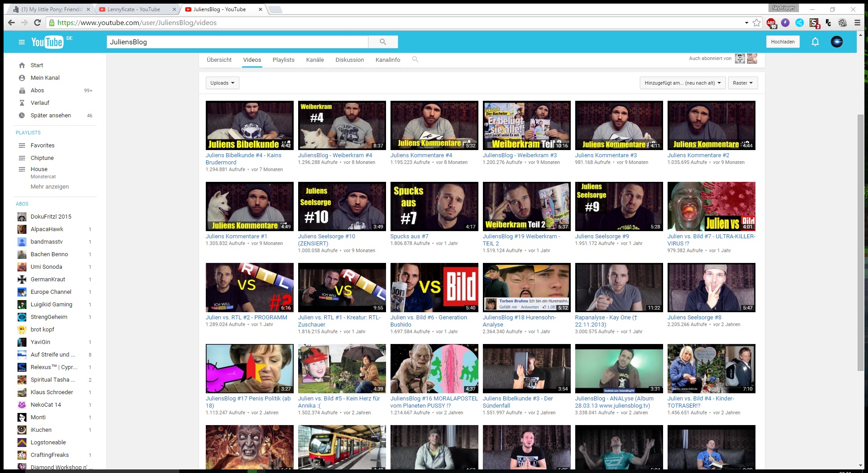Reload the page with refresh icon
The height and width of the screenshot is (473, 868).
click(x=38, y=22)
